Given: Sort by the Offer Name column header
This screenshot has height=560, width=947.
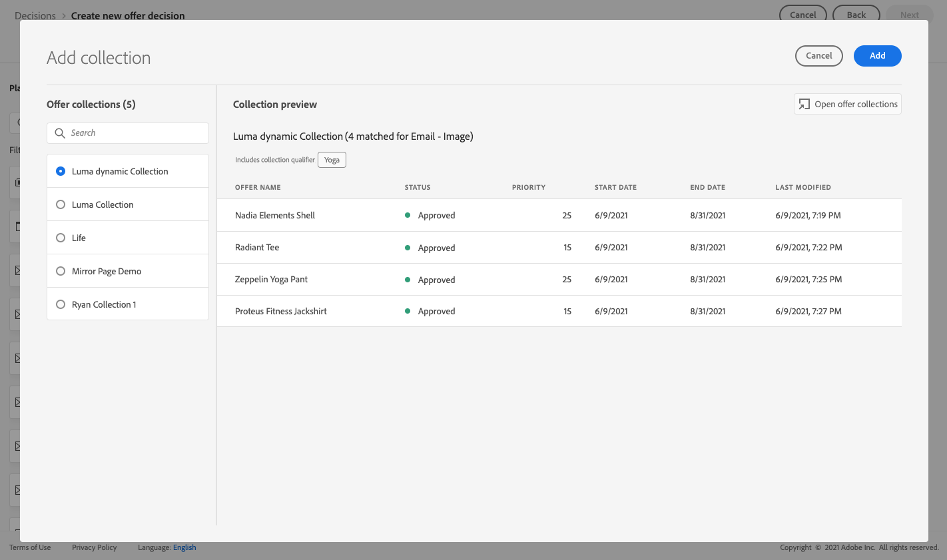Looking at the screenshot, I should pyautogui.click(x=258, y=188).
